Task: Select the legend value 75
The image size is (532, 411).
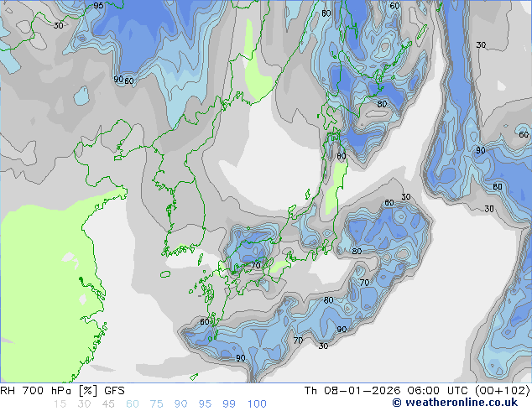Action: pos(156,404)
